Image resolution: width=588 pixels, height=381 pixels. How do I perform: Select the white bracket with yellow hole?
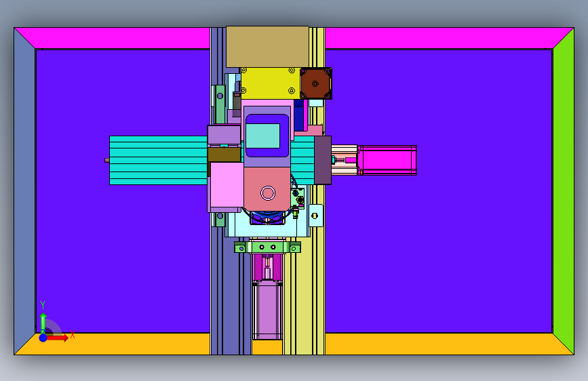pyautogui.click(x=316, y=216)
